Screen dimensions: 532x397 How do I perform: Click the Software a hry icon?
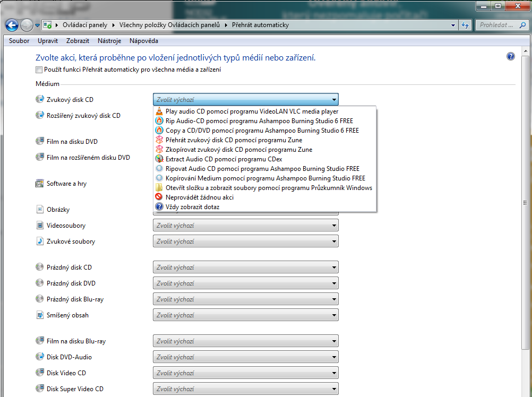(x=40, y=184)
